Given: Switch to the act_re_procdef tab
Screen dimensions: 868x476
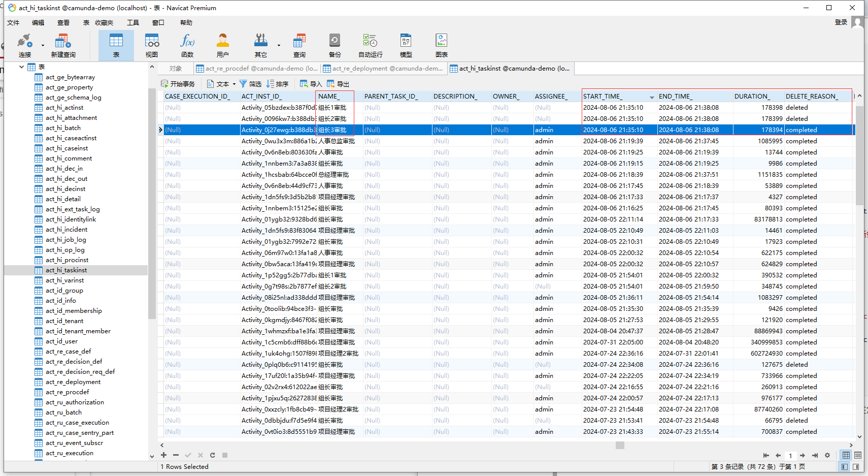Looking at the screenshot, I should click(x=257, y=68).
